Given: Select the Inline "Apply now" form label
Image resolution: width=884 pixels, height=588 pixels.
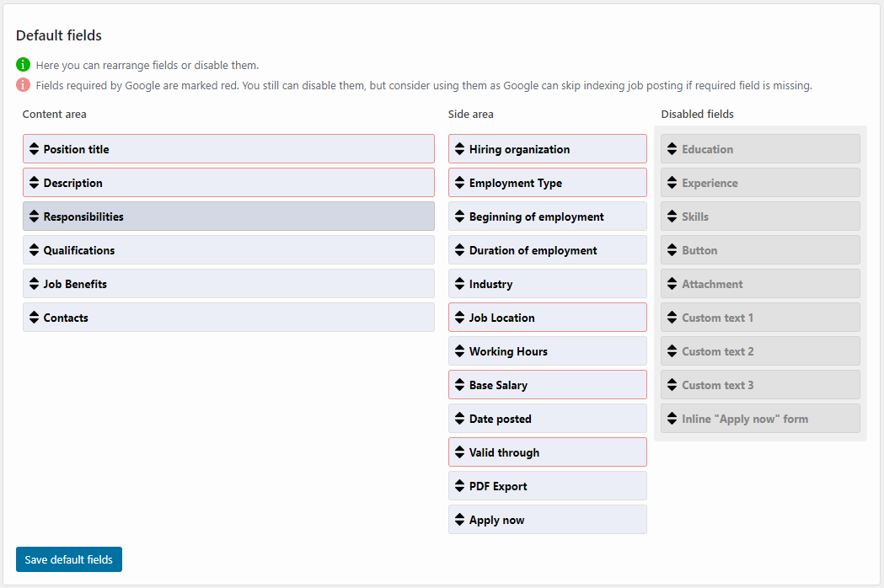Looking at the screenshot, I should [x=745, y=420].
